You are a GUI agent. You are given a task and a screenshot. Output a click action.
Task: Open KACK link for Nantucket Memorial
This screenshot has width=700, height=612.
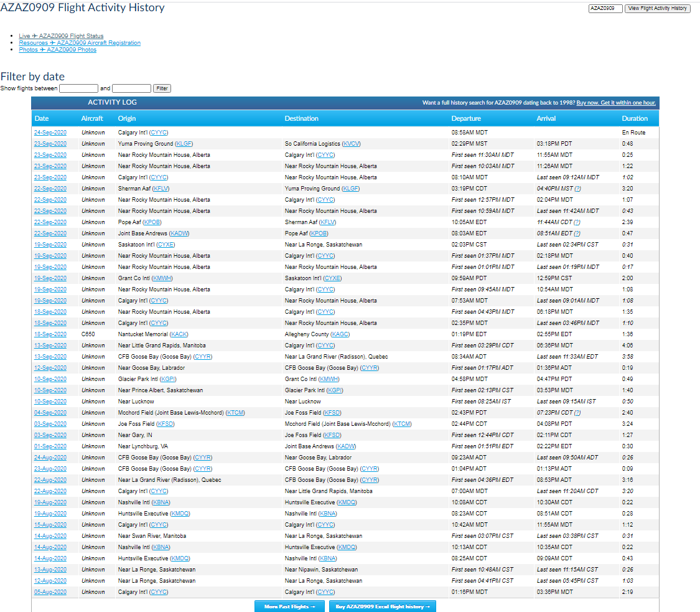point(179,334)
